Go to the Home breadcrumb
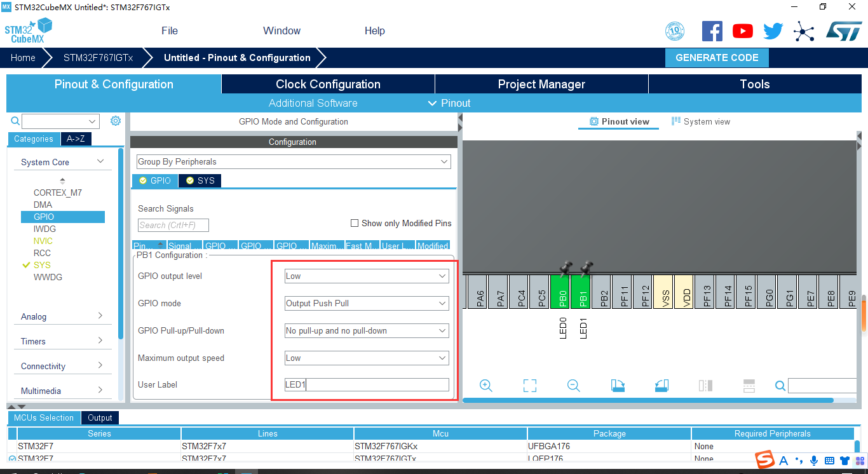 (x=23, y=57)
